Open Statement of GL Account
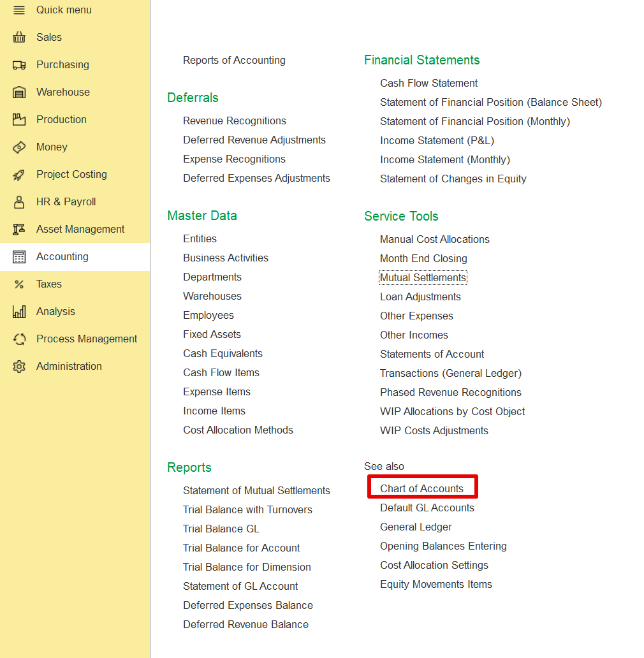644x658 pixels. 240,586
